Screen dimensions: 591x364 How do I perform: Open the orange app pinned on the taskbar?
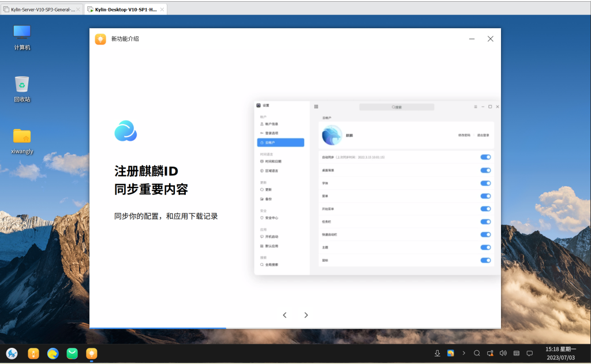tap(33, 354)
